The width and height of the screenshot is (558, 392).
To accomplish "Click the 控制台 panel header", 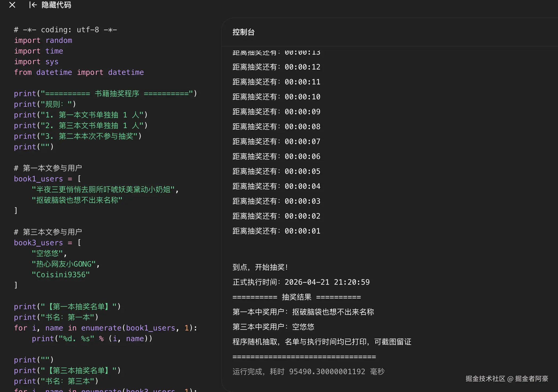I will click(244, 32).
